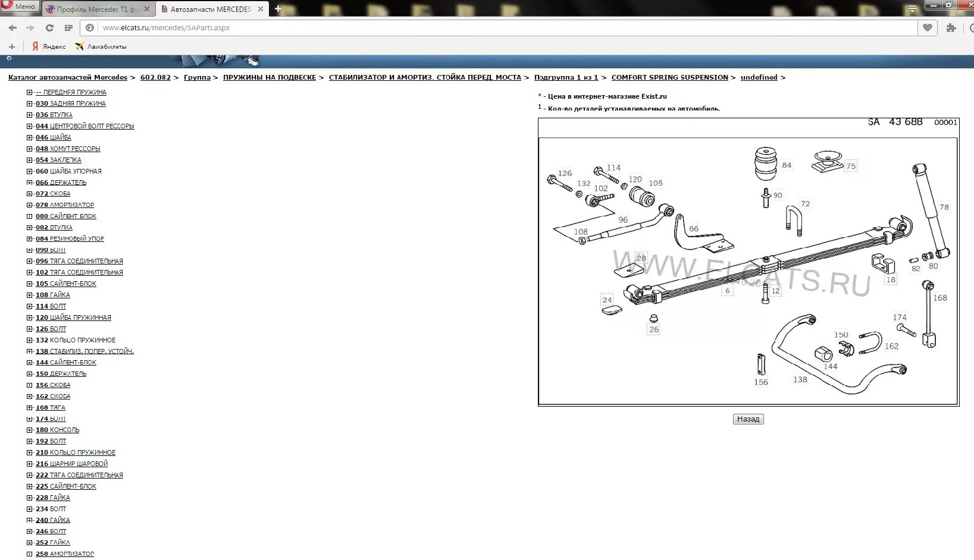Open the Авиабилеты bookmark
This screenshot has width=974, height=560.
[x=101, y=46]
